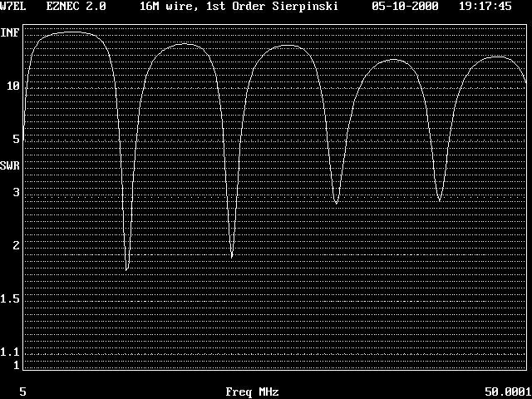This screenshot has width=532, height=399.
Task: Click the SWR axis value 3
Action: pos(17,192)
